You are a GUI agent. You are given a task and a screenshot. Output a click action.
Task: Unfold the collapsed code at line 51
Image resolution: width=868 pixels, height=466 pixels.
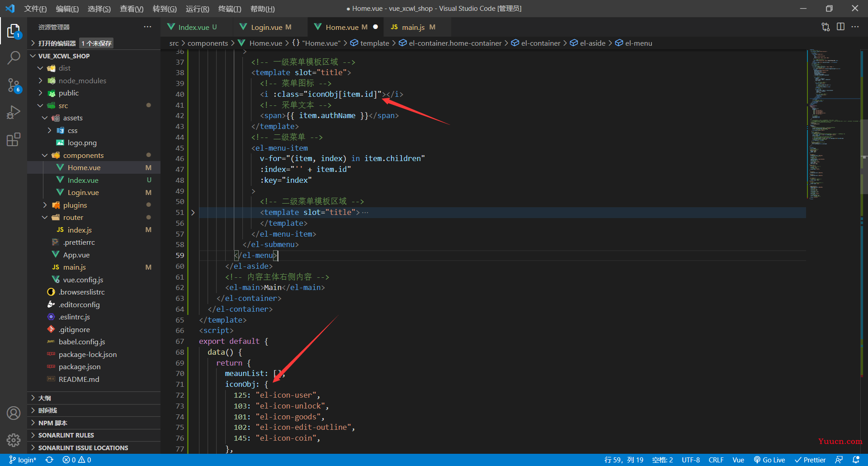tap(193, 212)
